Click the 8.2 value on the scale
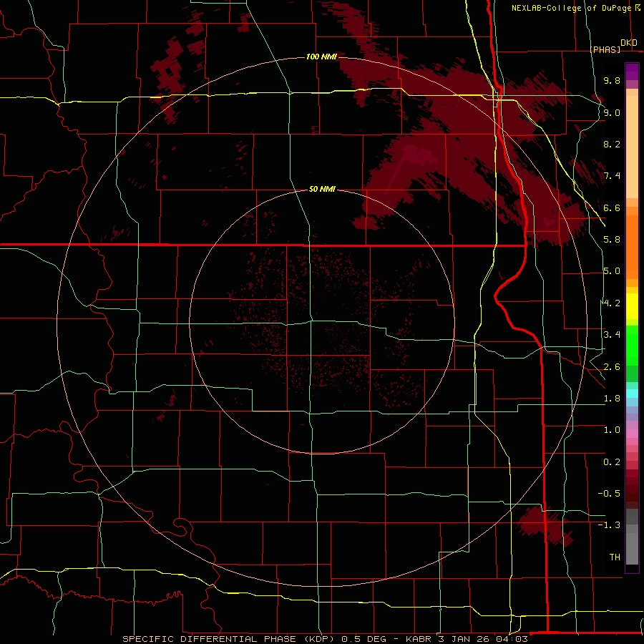This screenshot has height=644, width=644. coord(612,144)
